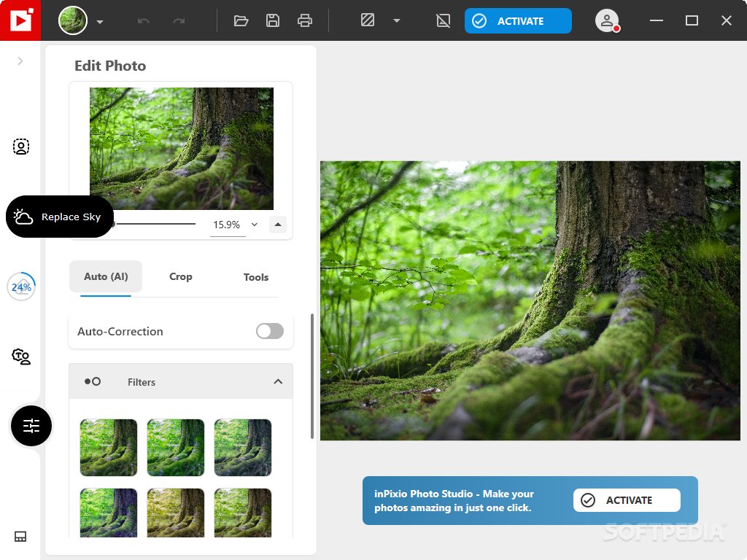Open the zoom percentage dropdown
This screenshot has width=747, height=560.
[253, 225]
